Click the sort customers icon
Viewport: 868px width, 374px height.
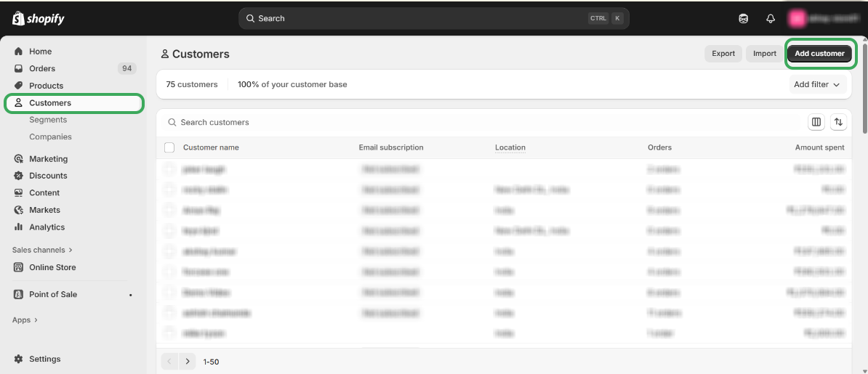839,122
